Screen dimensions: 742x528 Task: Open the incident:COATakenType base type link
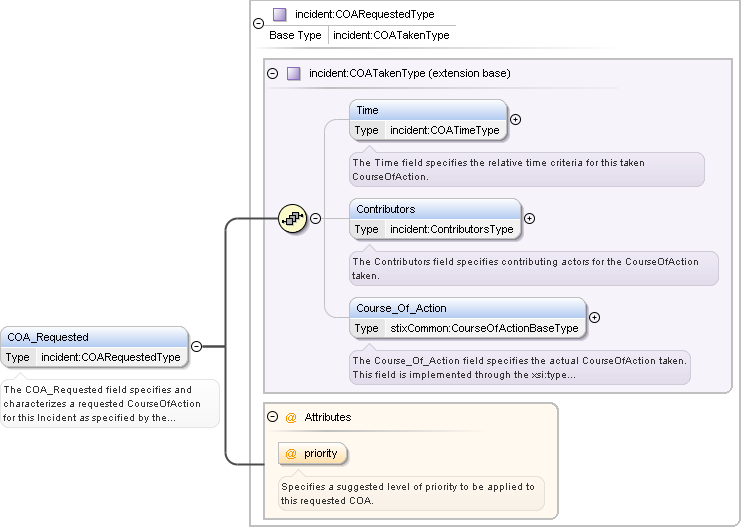pyautogui.click(x=391, y=35)
